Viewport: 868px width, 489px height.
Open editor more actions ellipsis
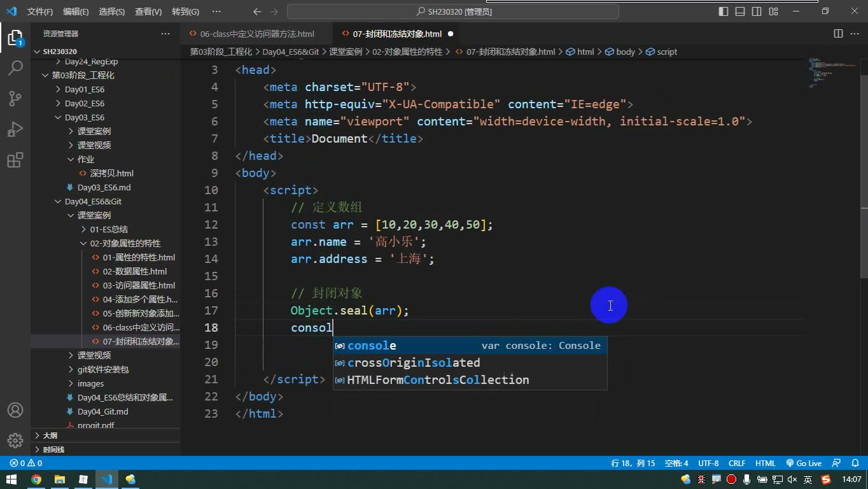[x=855, y=34]
